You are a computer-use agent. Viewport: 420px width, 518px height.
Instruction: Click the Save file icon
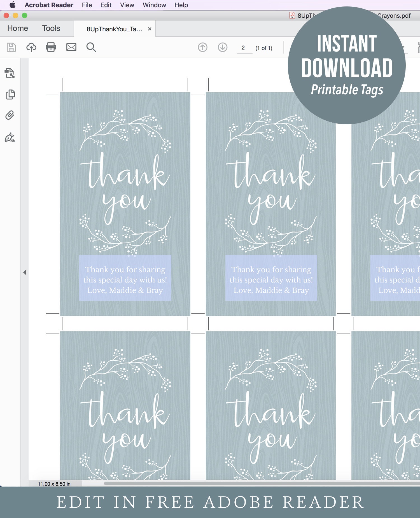[x=11, y=47]
